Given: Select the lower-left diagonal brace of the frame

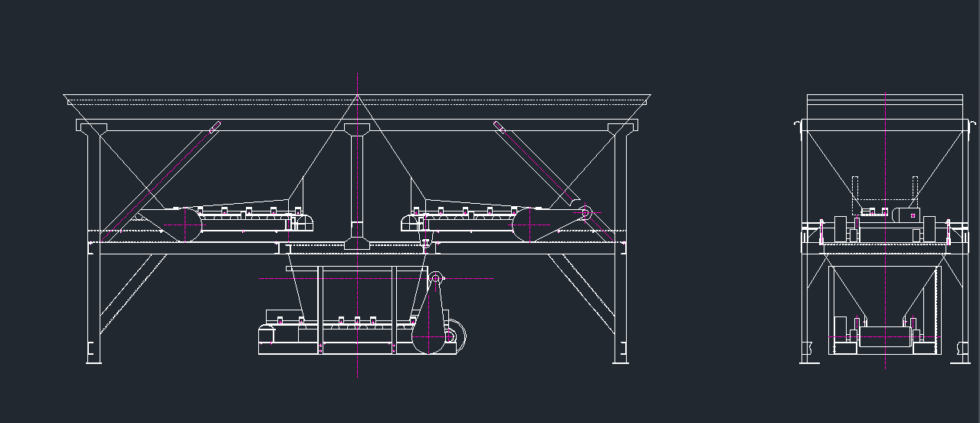Looking at the screenshot, I should [x=132, y=293].
